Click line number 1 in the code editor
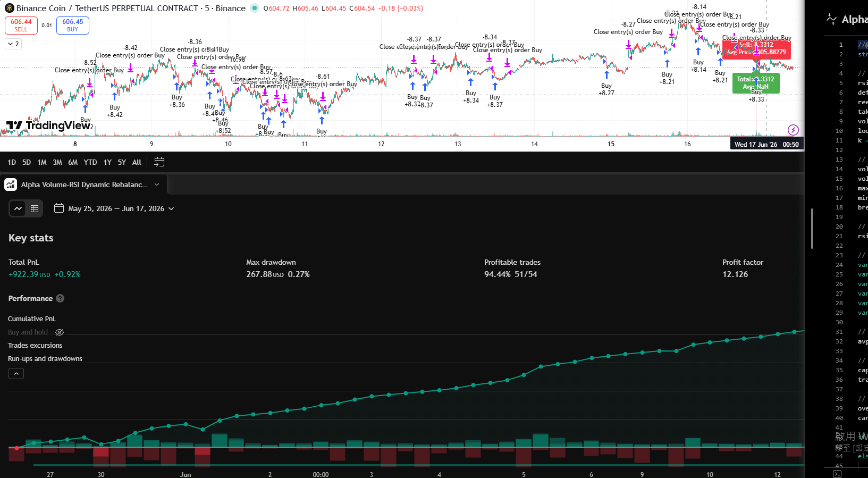Image resolution: width=868 pixels, height=478 pixels. 841,45
